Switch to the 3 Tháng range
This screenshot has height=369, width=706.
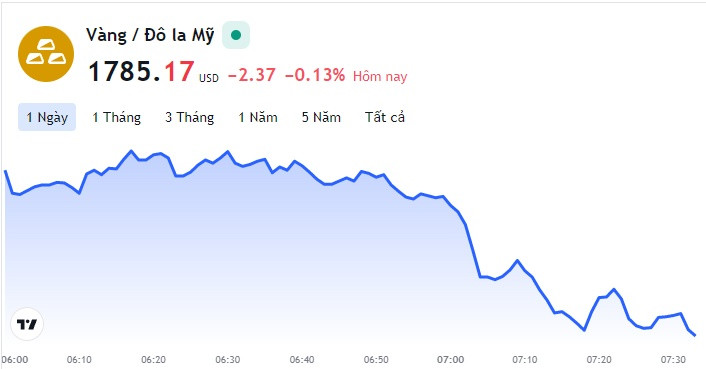(190, 117)
